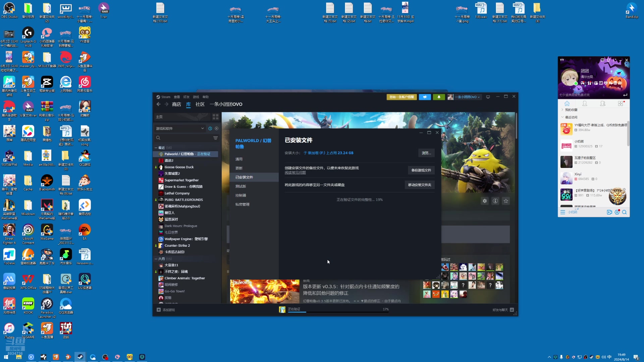Click the 备份游戏文件 button
Image resolution: width=644 pixels, height=362 pixels.
pos(421,170)
